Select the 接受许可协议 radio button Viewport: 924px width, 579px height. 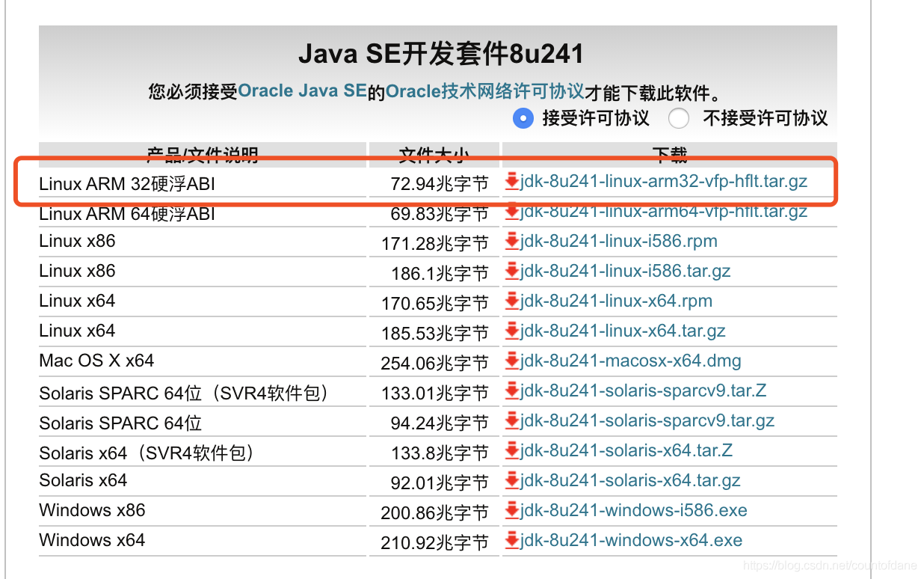523,118
